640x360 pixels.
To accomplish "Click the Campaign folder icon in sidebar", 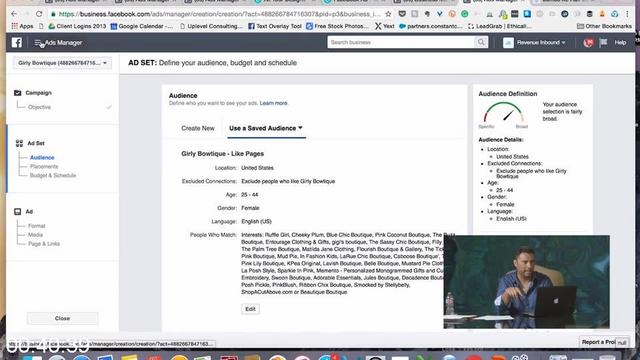I will tap(18, 93).
